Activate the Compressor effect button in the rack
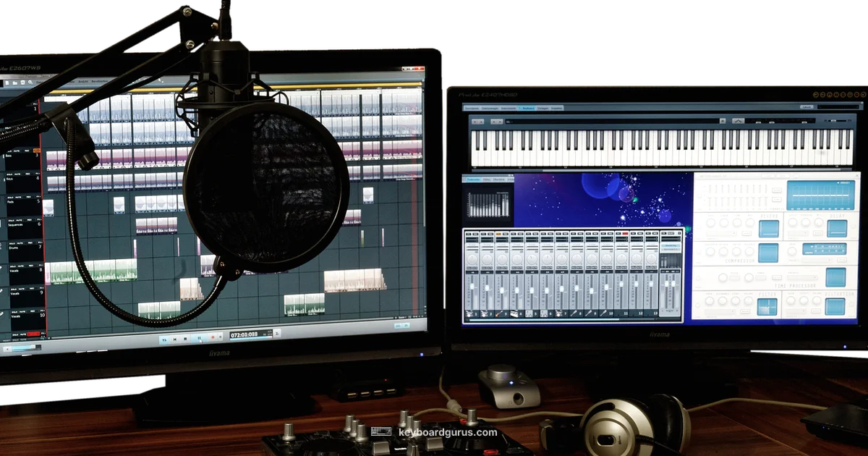Viewport: 868px width, 456px height. coord(769,253)
